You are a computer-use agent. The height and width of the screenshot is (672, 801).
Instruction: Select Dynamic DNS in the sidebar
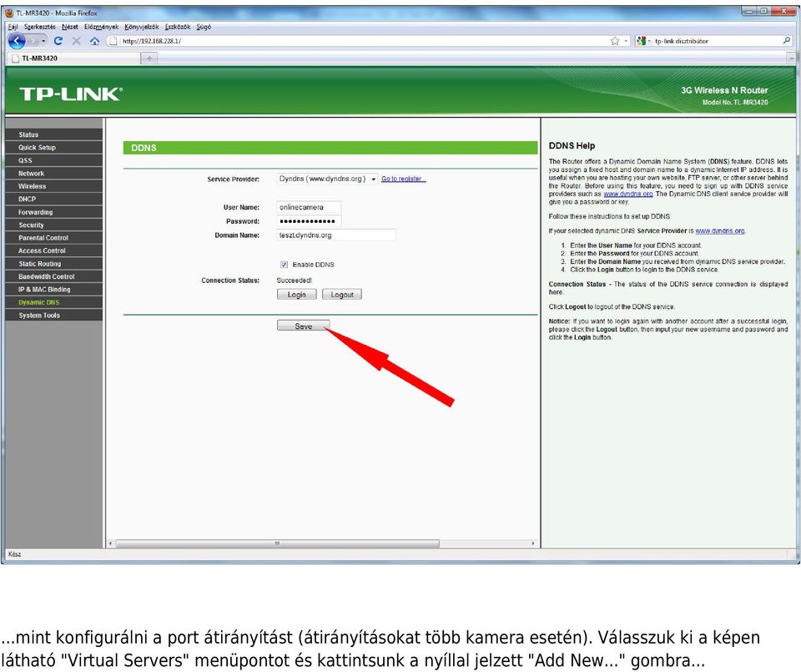point(54,302)
